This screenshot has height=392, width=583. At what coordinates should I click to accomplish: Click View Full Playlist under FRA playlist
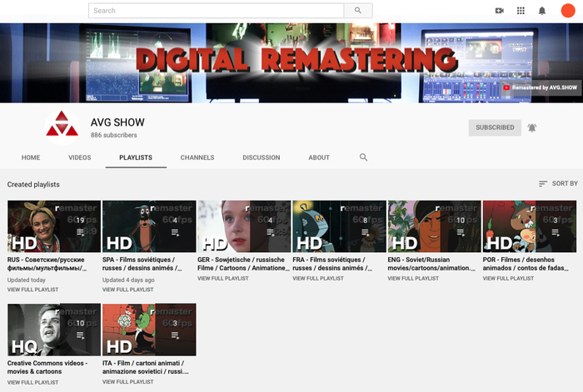click(x=318, y=278)
